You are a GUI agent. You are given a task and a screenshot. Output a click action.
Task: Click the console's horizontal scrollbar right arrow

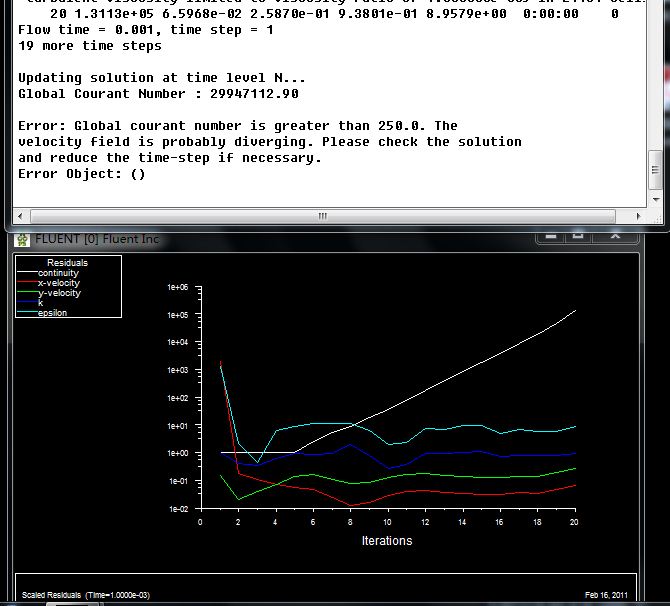(637, 215)
